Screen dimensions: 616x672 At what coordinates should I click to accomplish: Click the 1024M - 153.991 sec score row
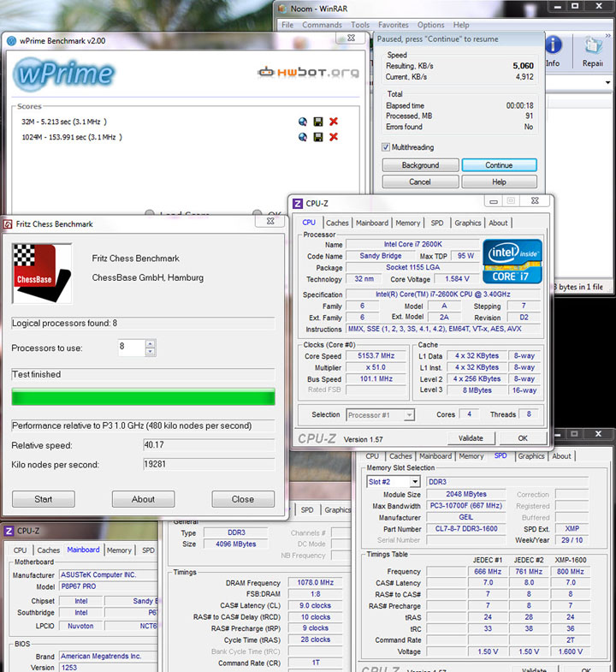click(x=72, y=137)
